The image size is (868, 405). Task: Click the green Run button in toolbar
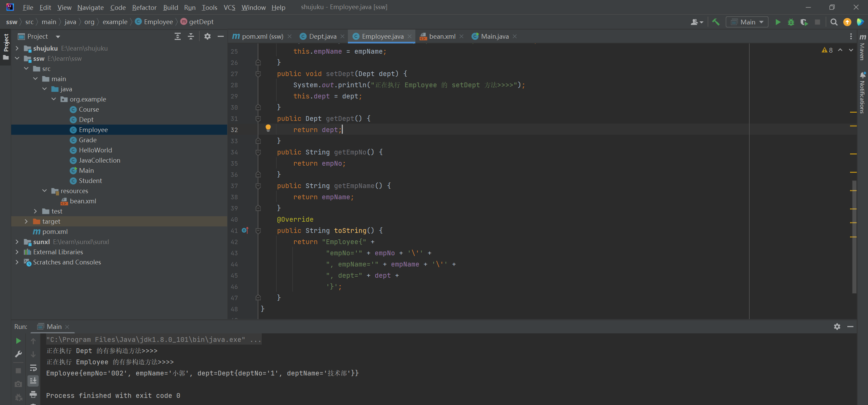[x=778, y=22]
